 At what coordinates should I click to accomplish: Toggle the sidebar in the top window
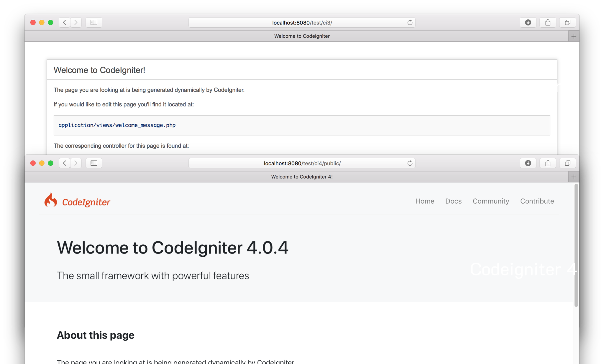pyautogui.click(x=93, y=22)
